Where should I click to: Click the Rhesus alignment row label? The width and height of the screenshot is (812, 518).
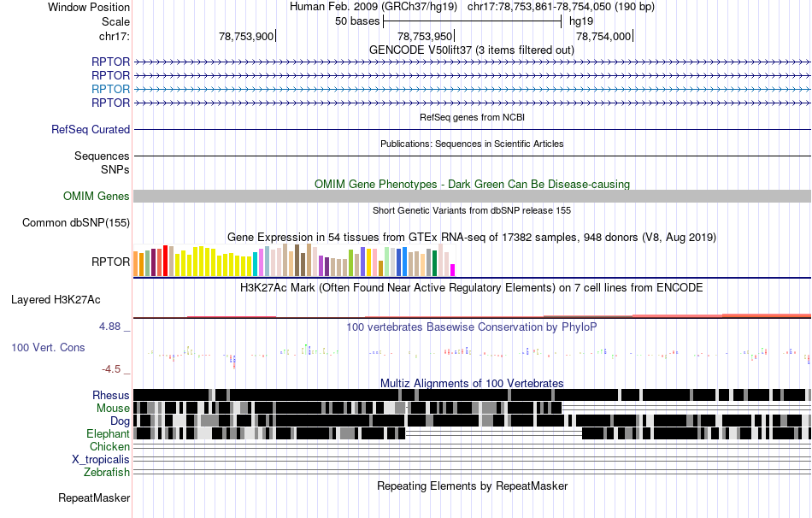click(111, 395)
